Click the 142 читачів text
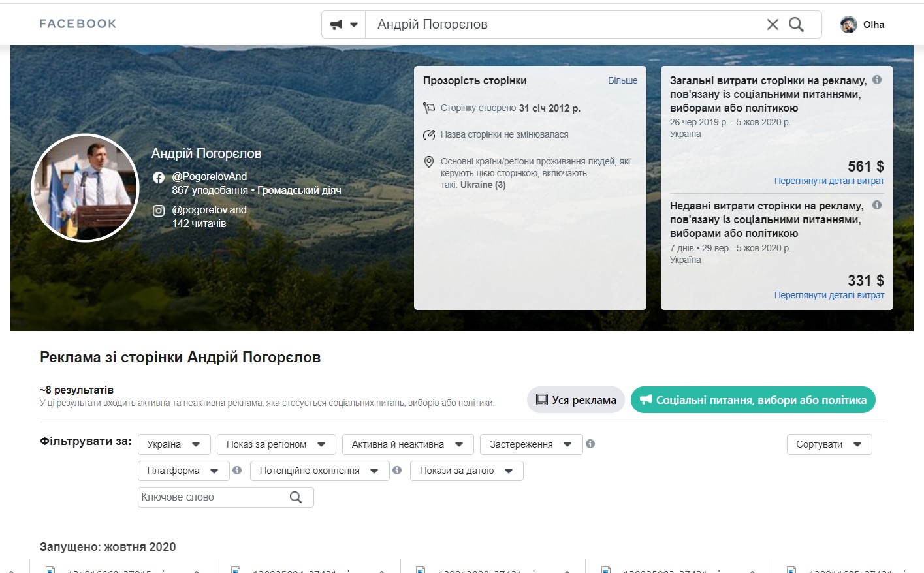924x573 pixels. coord(199,223)
